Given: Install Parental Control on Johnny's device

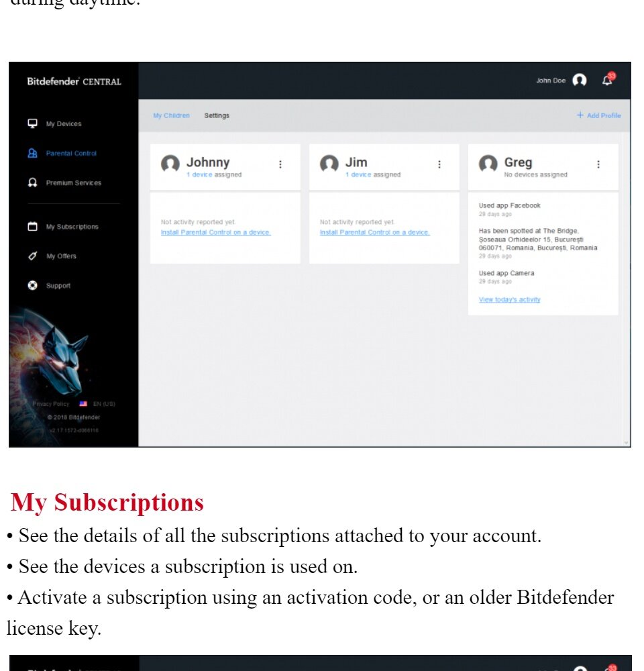Looking at the screenshot, I should click(x=215, y=232).
